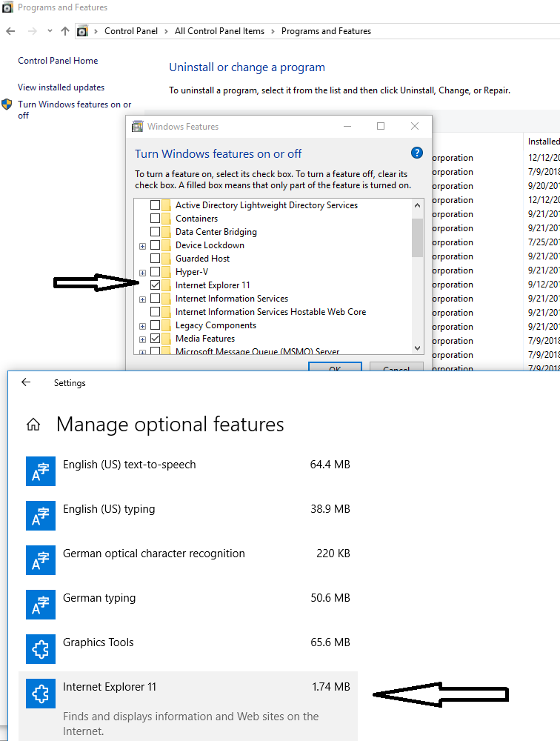Toggle Internet Information Services Hostable Web Core checkbox
The height and width of the screenshot is (741, 560).
[x=155, y=312]
